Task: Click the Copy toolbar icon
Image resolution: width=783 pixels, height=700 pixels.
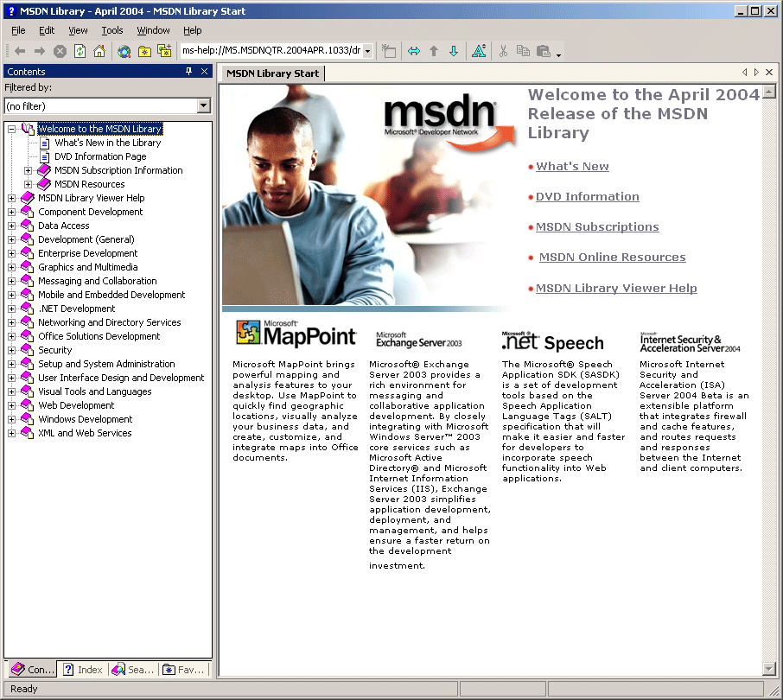Action: coord(523,51)
